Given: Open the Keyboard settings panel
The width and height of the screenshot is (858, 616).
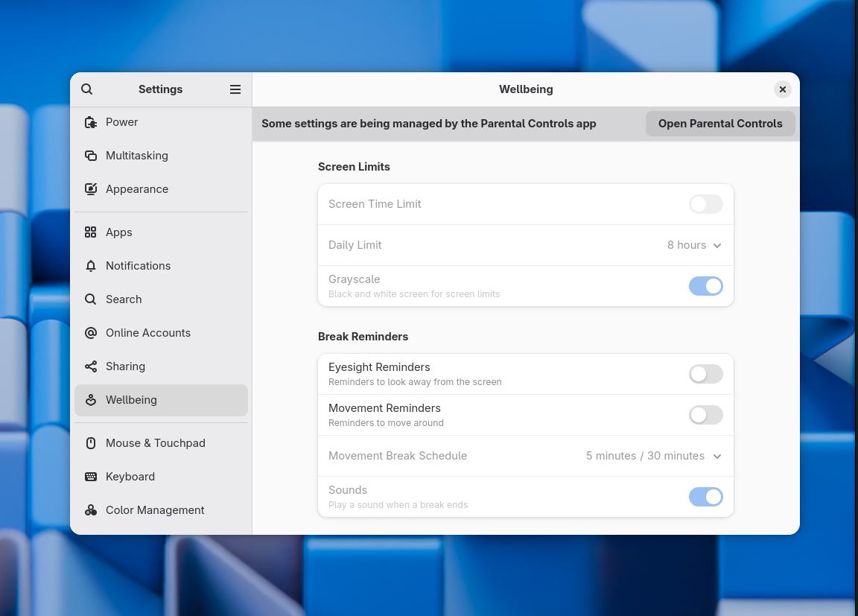Looking at the screenshot, I should [130, 477].
